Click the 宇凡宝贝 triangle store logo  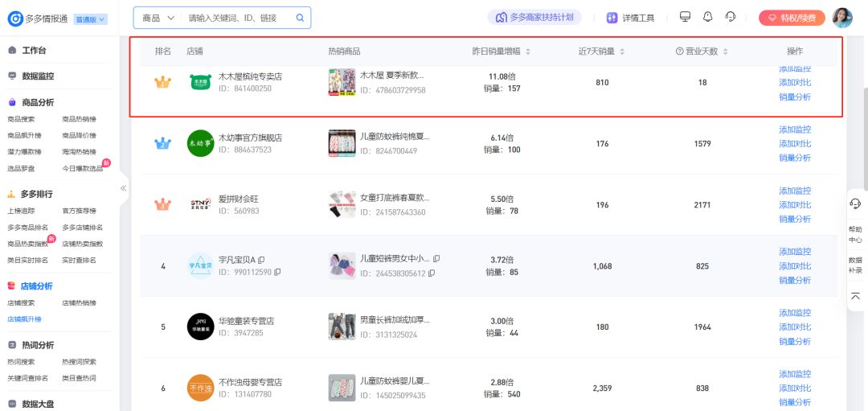(x=200, y=266)
